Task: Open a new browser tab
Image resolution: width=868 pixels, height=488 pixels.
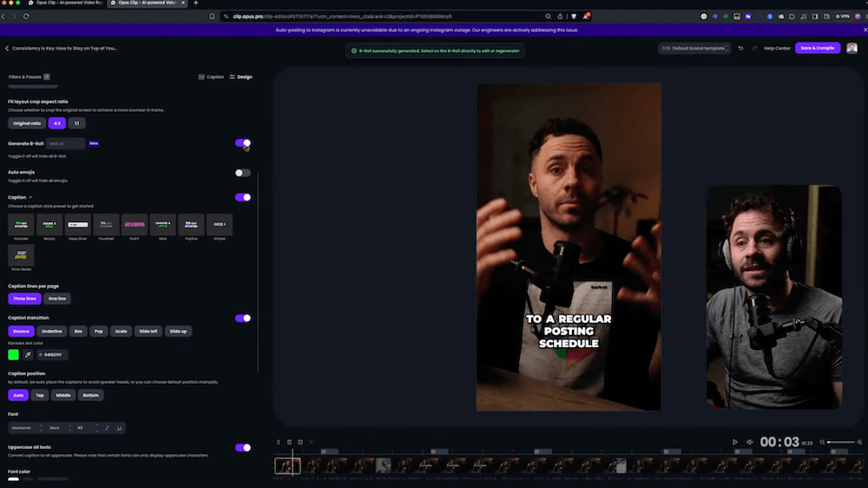Action: click(x=195, y=3)
